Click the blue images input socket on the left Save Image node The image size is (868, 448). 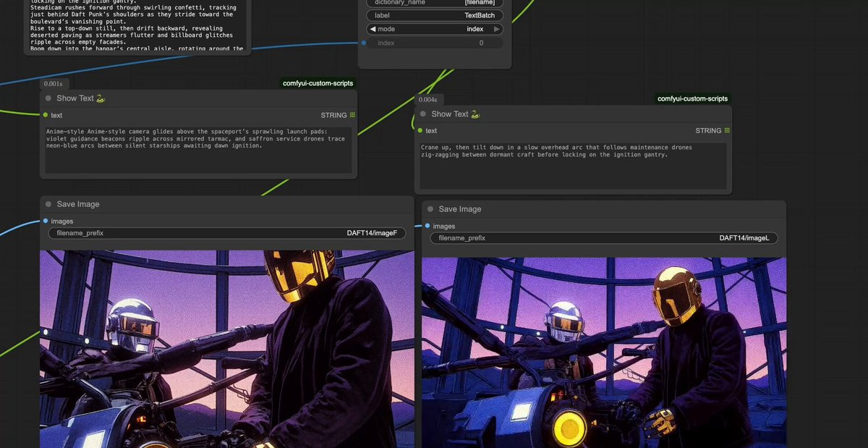(x=45, y=221)
